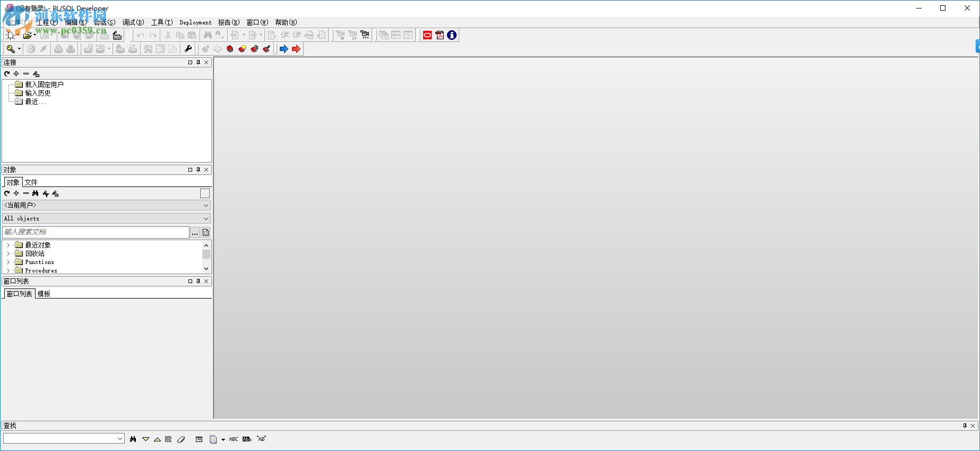Open the PDF manual icon
Screen dimensions: 980x451
[440, 35]
